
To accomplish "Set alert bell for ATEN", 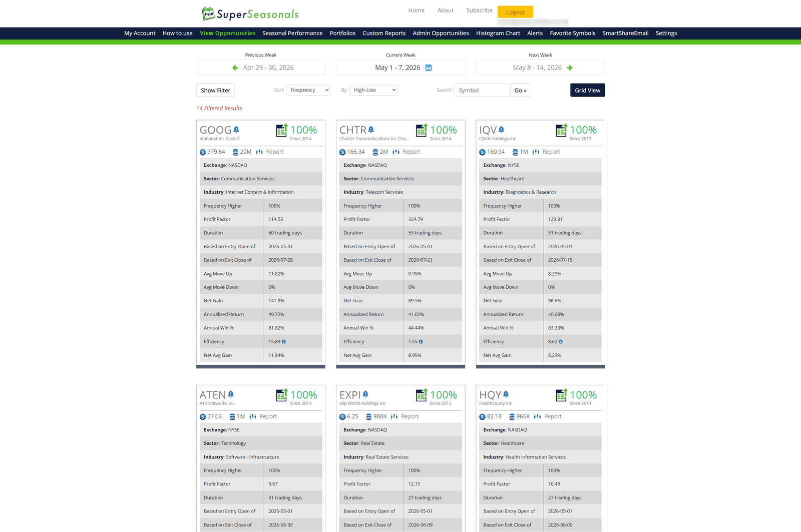I will pyautogui.click(x=231, y=394).
